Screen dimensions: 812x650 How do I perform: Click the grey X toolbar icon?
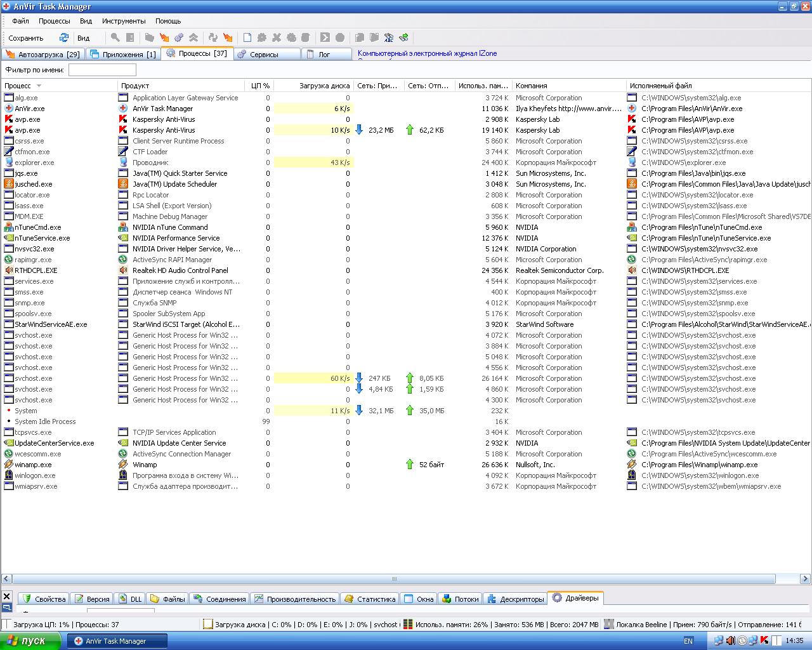277,37
